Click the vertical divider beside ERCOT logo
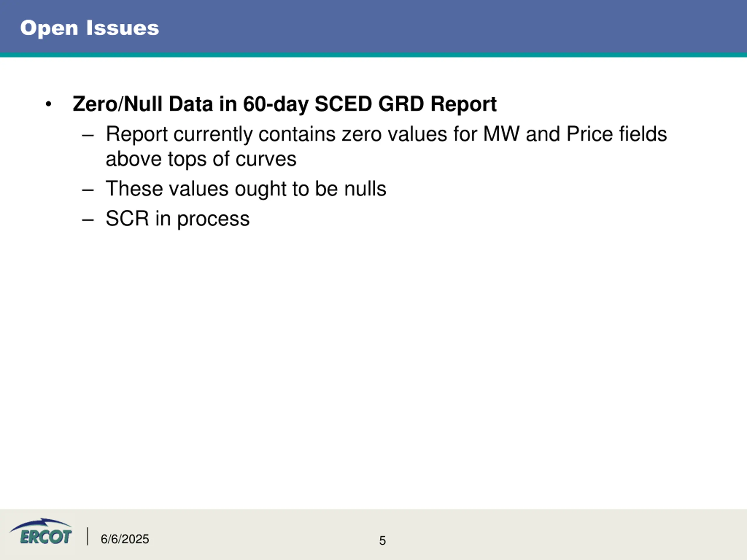 click(x=88, y=536)
